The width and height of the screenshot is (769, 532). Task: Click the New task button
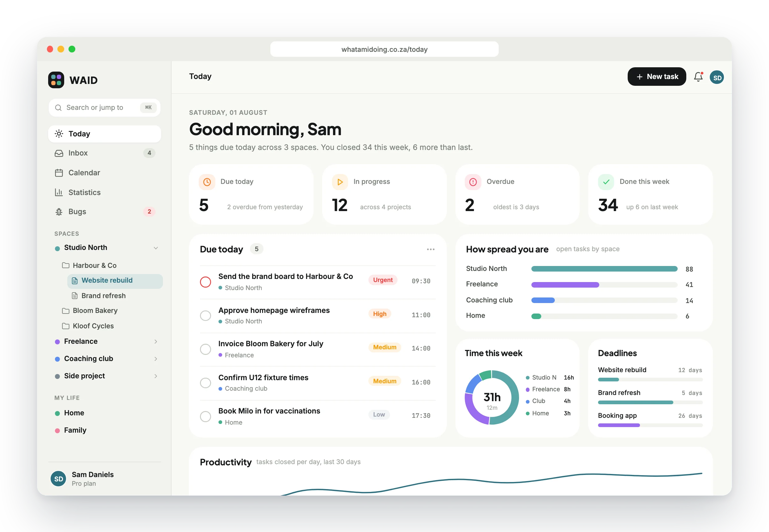(x=657, y=77)
